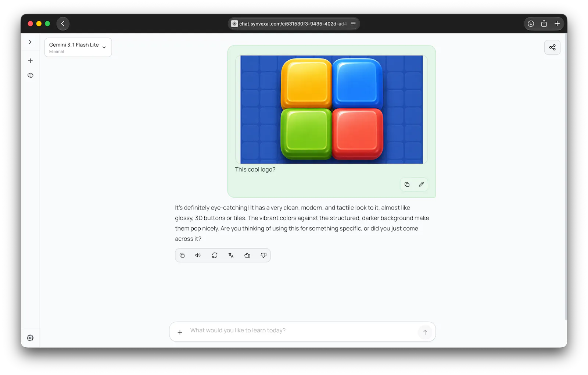The image size is (588, 375).
Task: Translate the assistant response
Action: pyautogui.click(x=231, y=255)
